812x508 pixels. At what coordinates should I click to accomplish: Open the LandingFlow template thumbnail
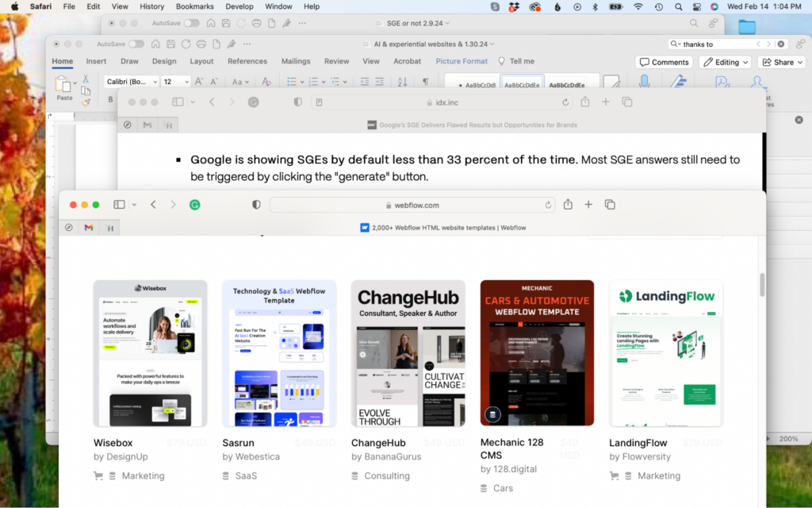pyautogui.click(x=666, y=353)
